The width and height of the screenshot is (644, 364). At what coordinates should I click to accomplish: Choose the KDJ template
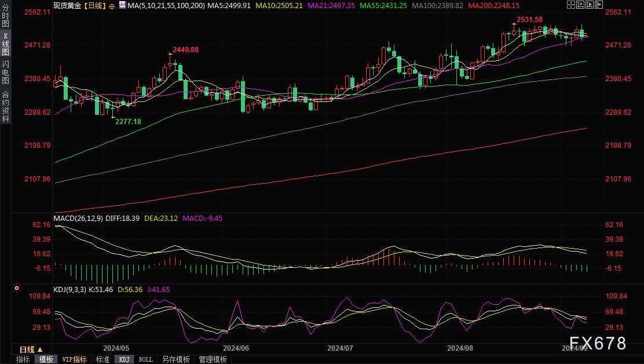[x=125, y=359]
